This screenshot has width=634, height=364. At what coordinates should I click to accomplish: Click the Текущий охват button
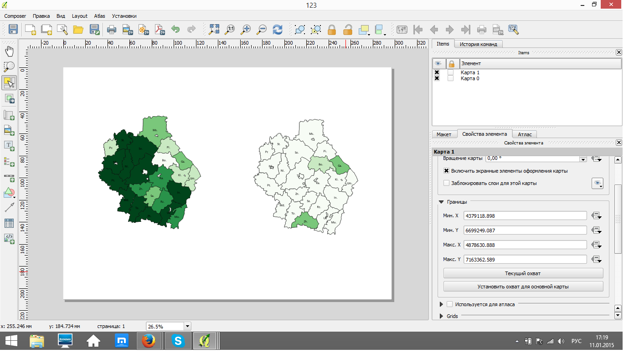point(523,273)
